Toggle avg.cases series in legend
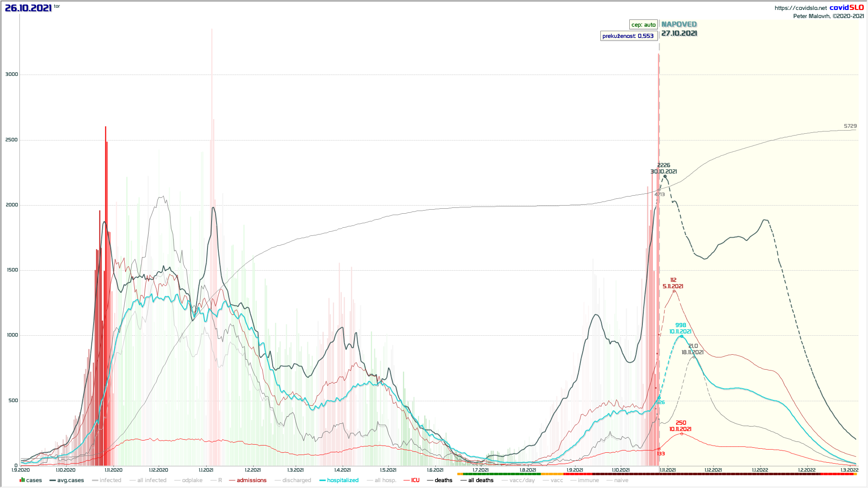This screenshot has height=488, width=868. 70,480
